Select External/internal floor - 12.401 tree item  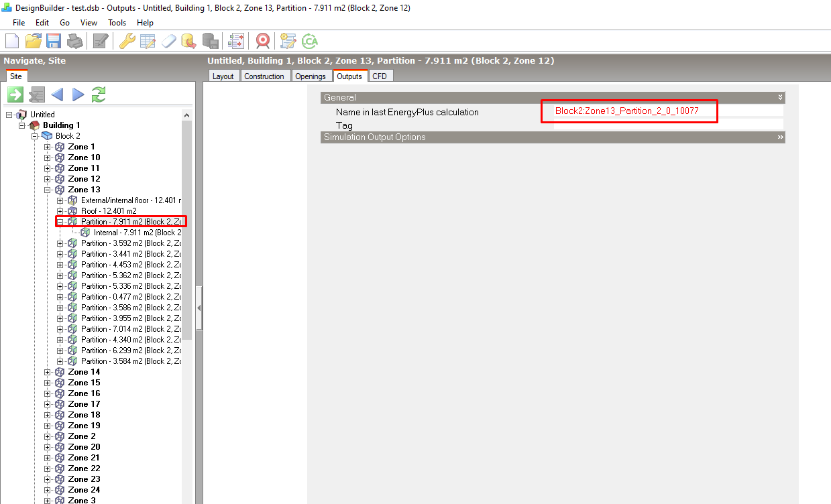click(x=131, y=200)
